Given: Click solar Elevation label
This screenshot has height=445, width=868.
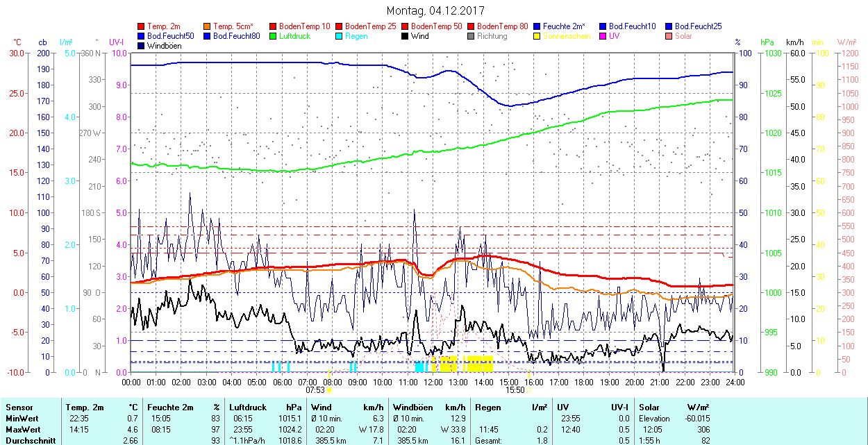Looking at the screenshot, I should 655,419.
